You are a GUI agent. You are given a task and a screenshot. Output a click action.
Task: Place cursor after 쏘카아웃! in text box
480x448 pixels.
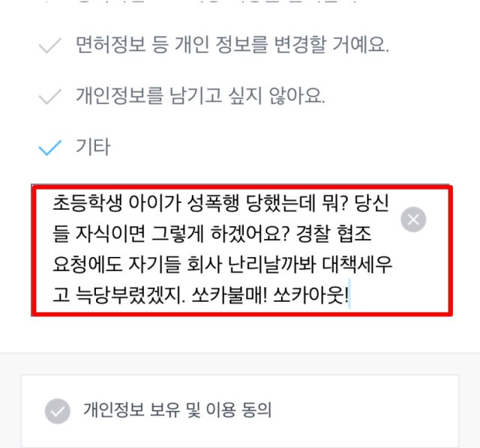[x=349, y=296]
